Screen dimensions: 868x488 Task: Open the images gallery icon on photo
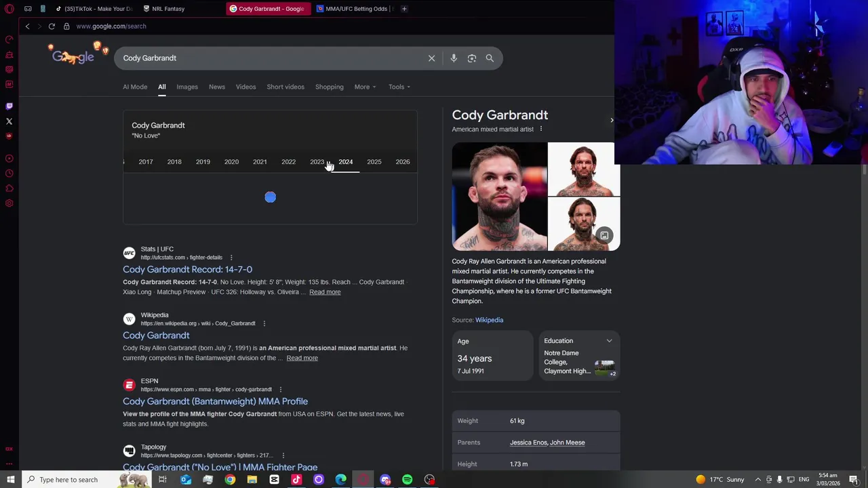[604, 235]
